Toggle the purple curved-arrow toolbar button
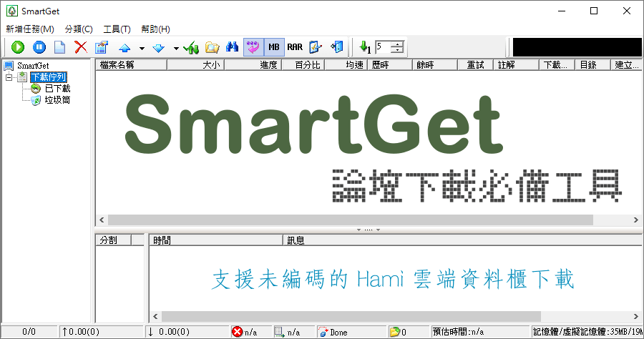644x339 pixels. pyautogui.click(x=253, y=47)
